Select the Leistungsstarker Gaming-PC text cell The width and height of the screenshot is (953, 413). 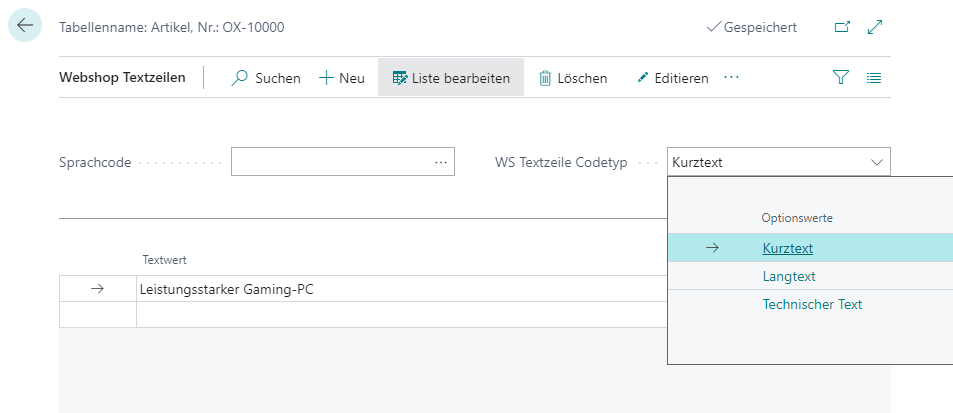pos(402,289)
